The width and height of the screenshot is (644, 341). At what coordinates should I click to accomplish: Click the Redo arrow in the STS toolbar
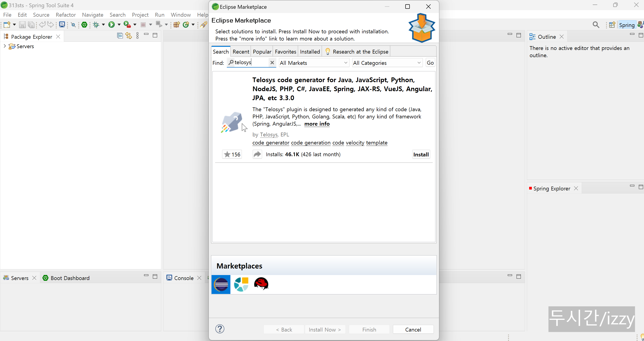click(51, 24)
